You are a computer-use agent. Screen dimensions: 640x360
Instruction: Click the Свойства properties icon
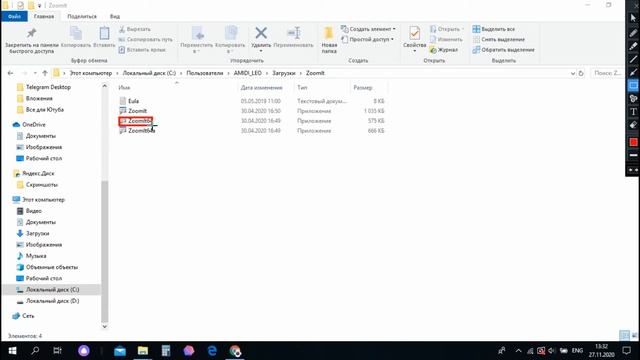point(415,33)
